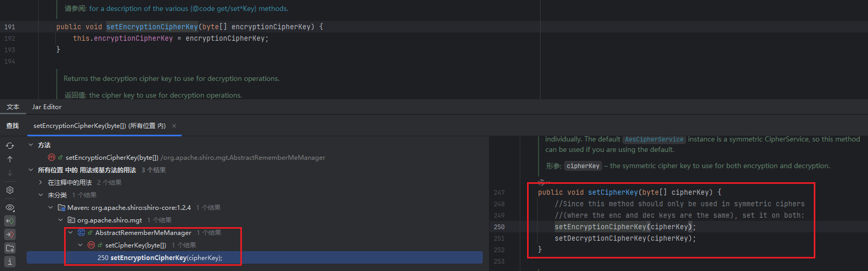868x271 pixels.
Task: Open the find usages settings gear
Action: click(x=10, y=190)
